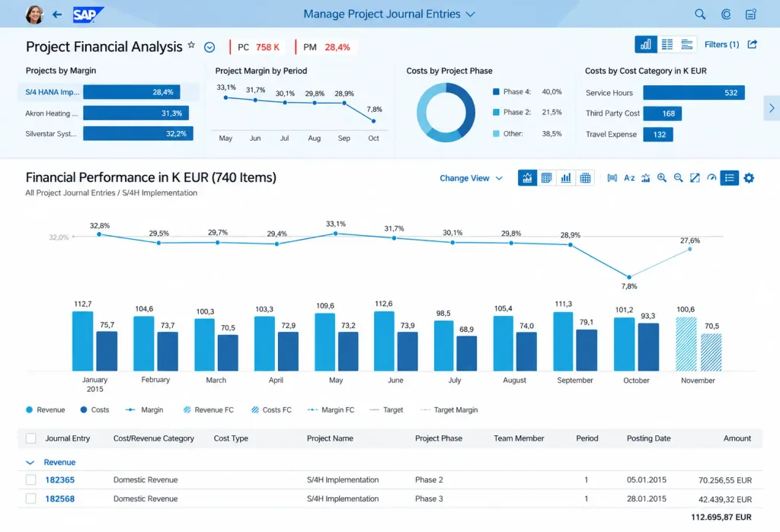780x532 pixels.
Task: Click the Margin legend item
Action: (144, 409)
